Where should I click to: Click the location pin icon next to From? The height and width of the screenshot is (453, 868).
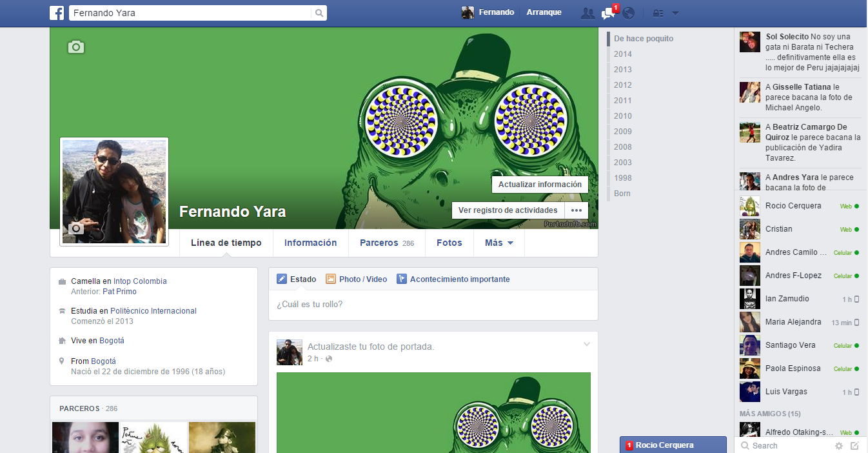pyautogui.click(x=62, y=361)
